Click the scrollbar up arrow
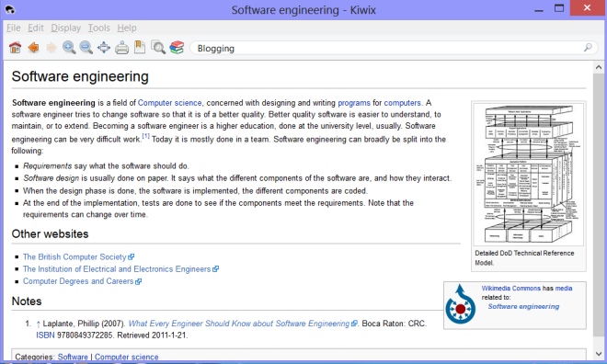The width and height of the screenshot is (607, 364). (599, 67)
